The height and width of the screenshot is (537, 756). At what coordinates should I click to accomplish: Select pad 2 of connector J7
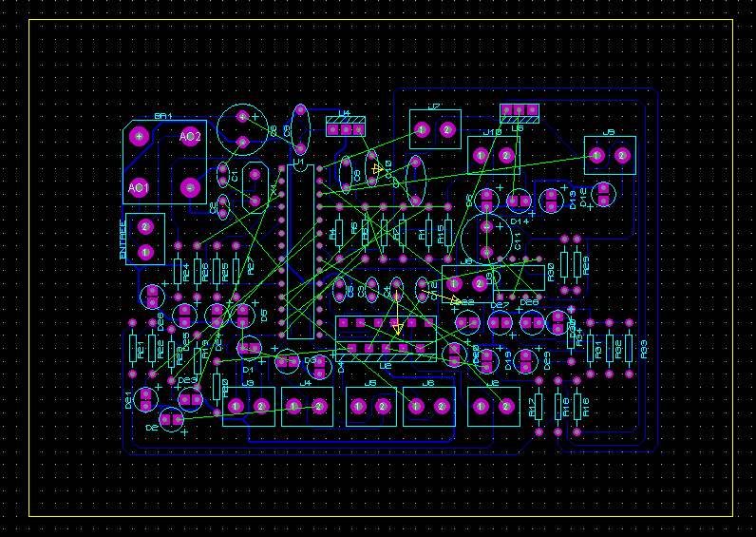tap(447, 129)
